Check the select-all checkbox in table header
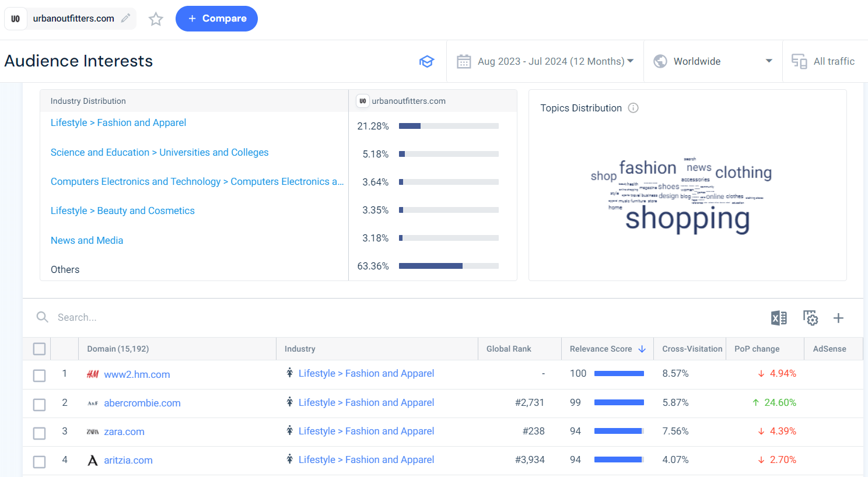The height and width of the screenshot is (477, 868). (39, 348)
